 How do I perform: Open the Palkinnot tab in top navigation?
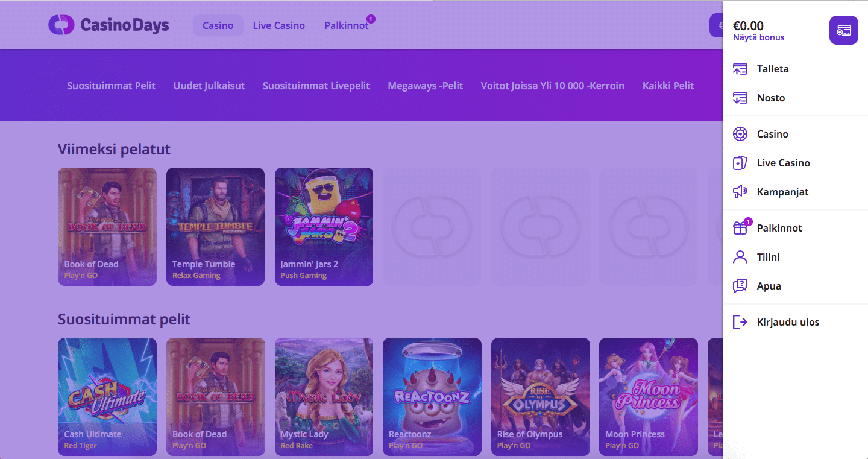click(x=347, y=25)
